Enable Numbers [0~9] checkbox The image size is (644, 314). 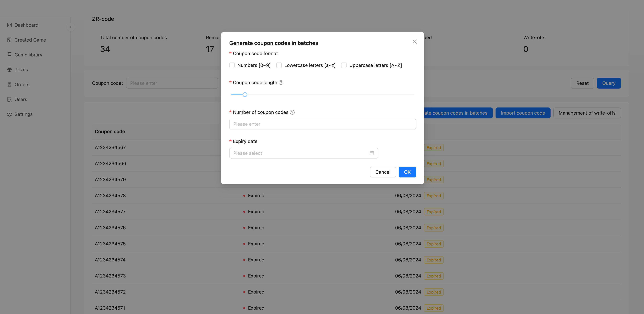point(232,65)
